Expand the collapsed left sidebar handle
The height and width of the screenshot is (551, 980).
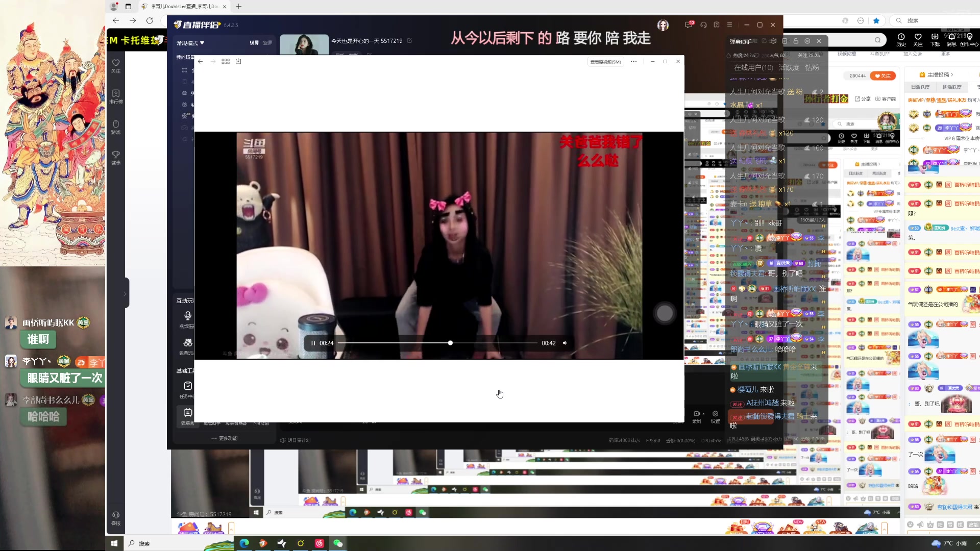pos(126,293)
